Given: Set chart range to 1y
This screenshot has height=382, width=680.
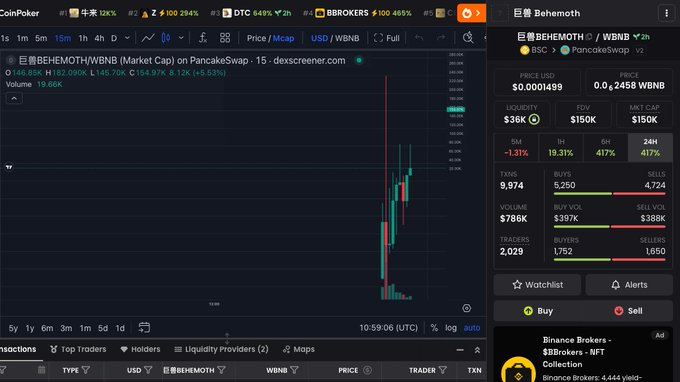Looking at the screenshot, I should point(30,328).
